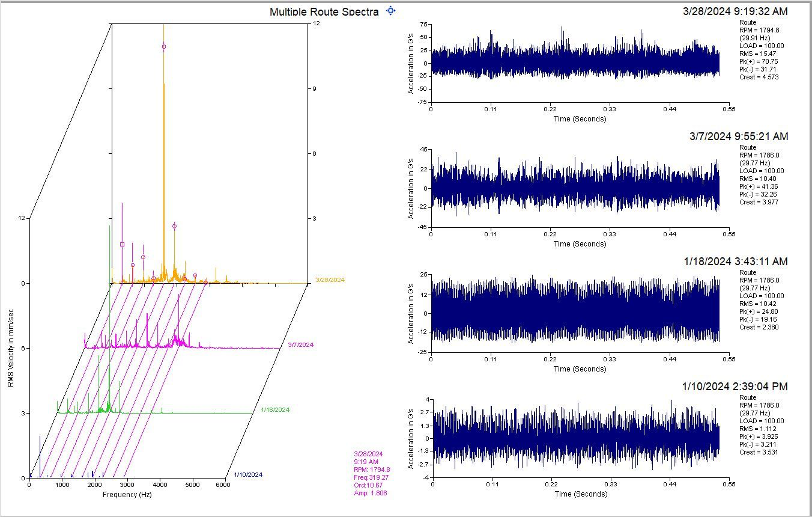The image size is (812, 517).
Task: Select the blue 1/10/2024 spectrum label
Action: click(248, 474)
